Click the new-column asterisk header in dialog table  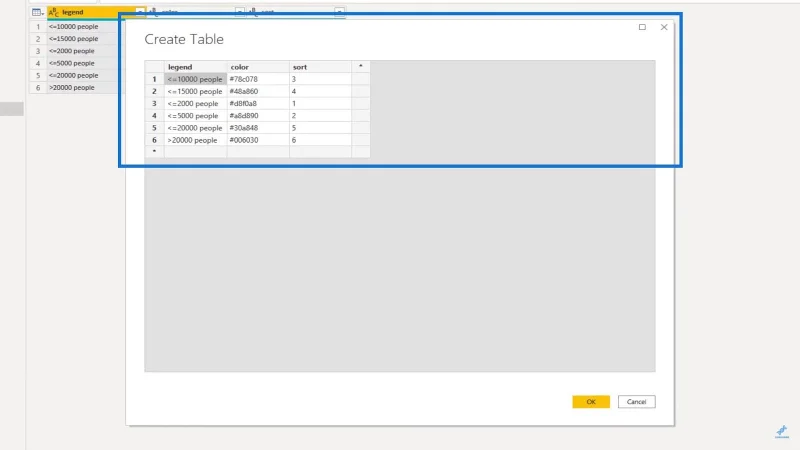(x=360, y=67)
